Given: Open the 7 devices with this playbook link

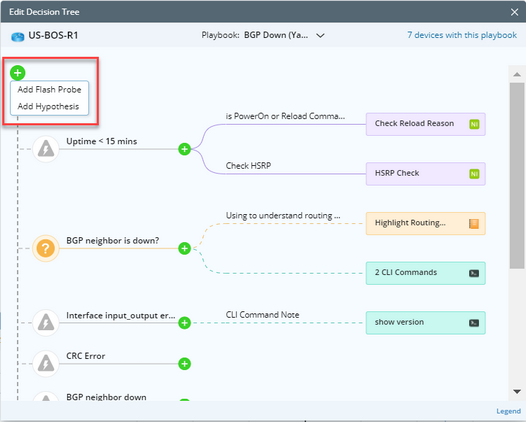Looking at the screenshot, I should pos(462,35).
